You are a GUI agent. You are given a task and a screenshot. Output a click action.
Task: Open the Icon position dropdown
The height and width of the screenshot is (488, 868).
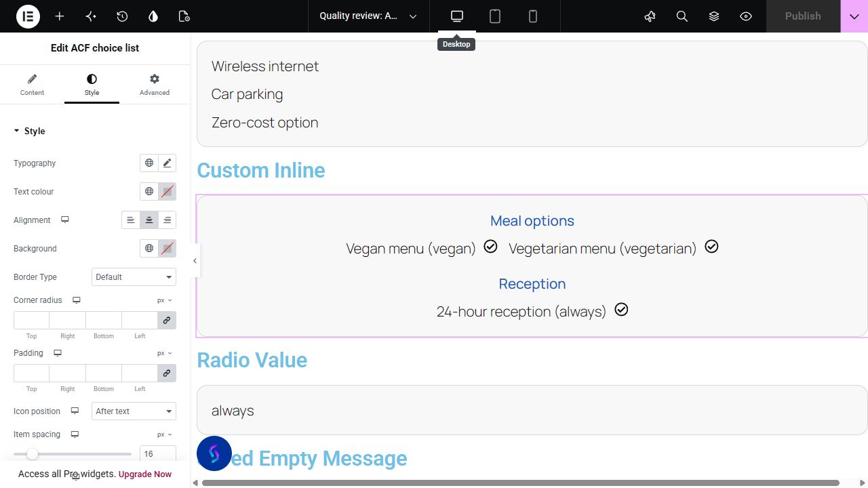coord(134,411)
